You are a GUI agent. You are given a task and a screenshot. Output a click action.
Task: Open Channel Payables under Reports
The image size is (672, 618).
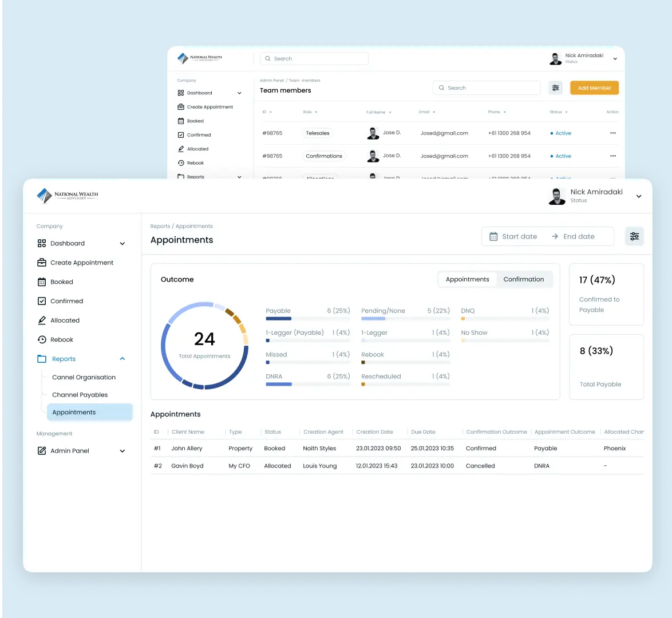[x=80, y=395]
